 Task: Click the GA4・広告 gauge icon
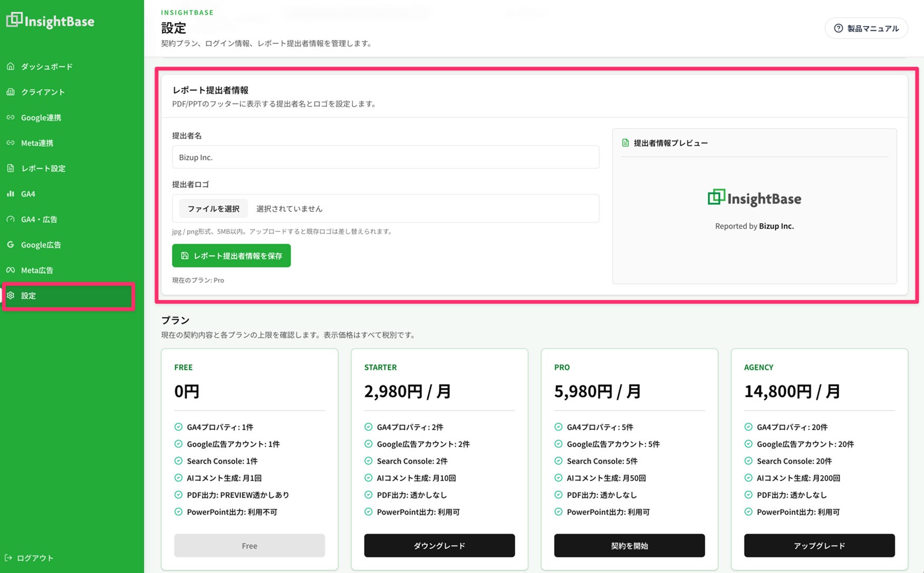click(11, 219)
